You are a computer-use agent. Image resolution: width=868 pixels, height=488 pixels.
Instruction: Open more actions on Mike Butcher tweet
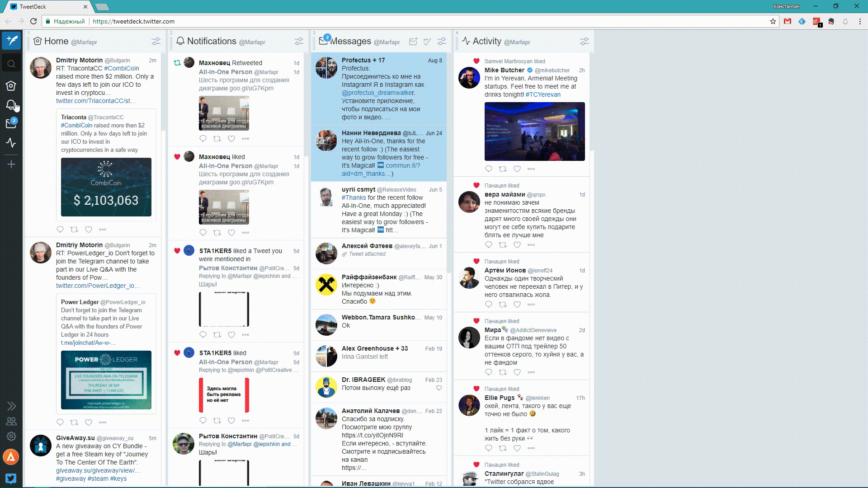[531, 169]
